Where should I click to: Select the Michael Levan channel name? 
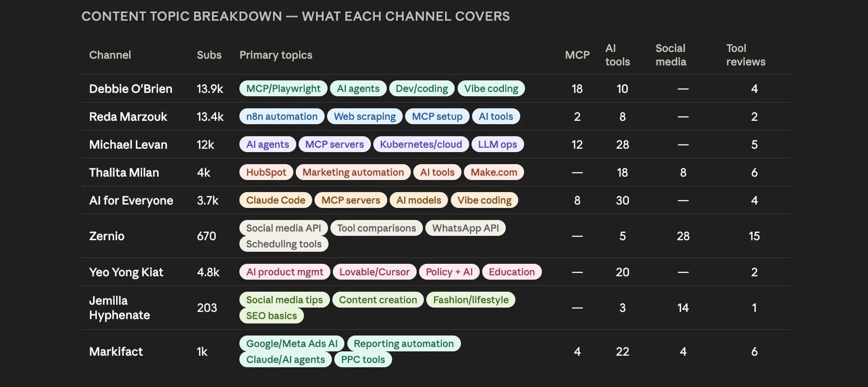[128, 144]
